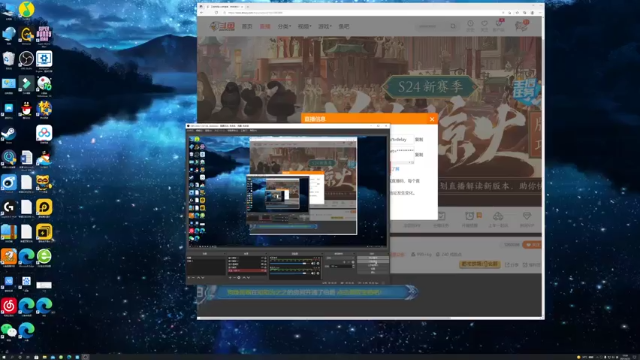Launch the OBS Studio desktop shortcut
This screenshot has width=640, height=360.
[27, 60]
